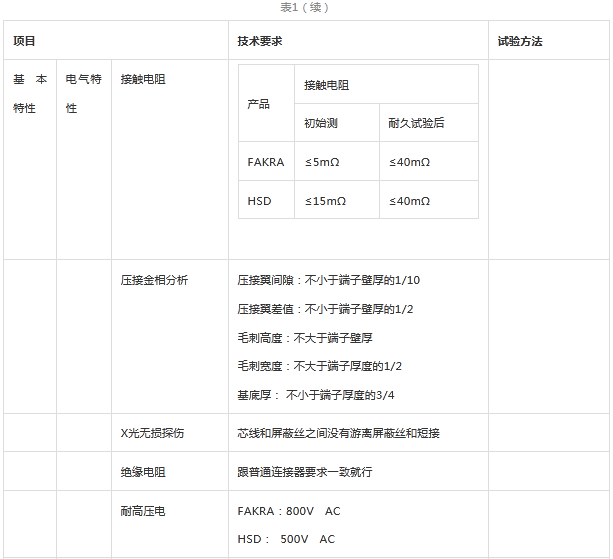Click the 电气特性 cell
This screenshot has height=559, width=613.
(84, 93)
